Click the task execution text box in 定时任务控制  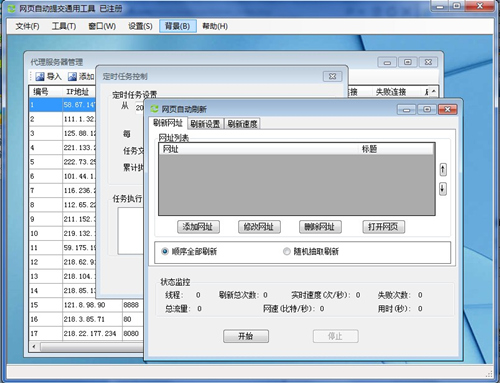pos(131,231)
